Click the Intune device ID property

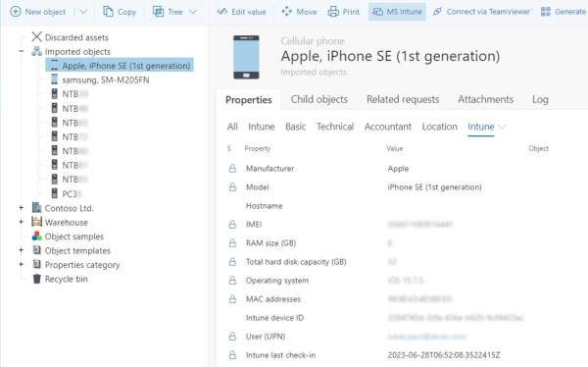tap(274, 318)
